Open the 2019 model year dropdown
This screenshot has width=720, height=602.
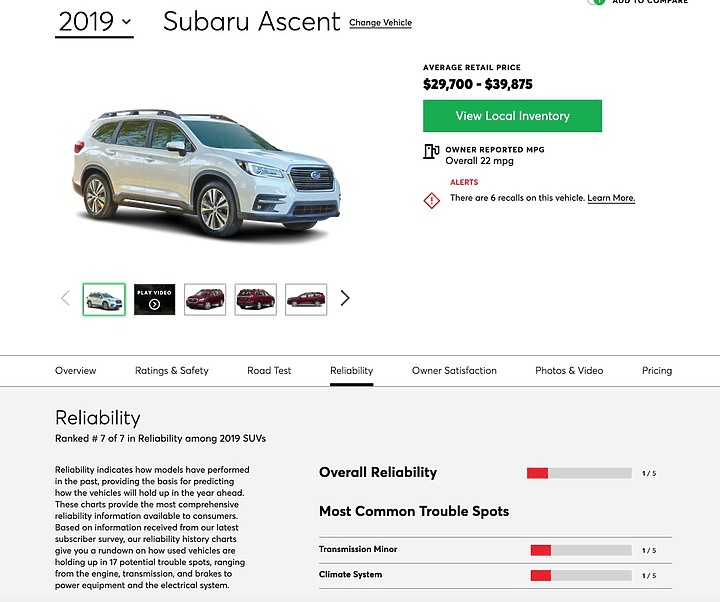tap(94, 21)
